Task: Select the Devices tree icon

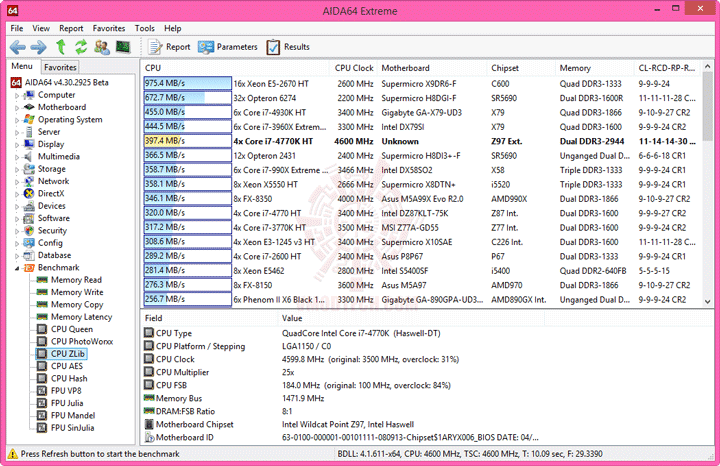Action: click(29, 206)
